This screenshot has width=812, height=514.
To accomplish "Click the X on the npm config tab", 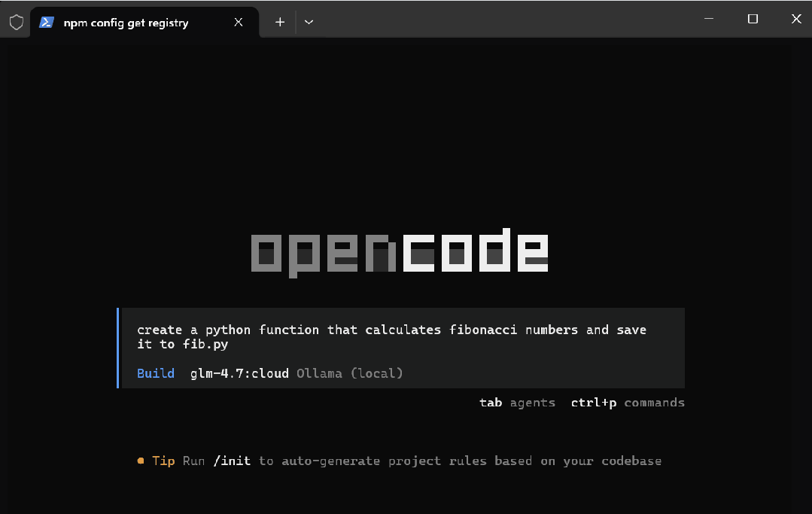I will click(x=239, y=23).
